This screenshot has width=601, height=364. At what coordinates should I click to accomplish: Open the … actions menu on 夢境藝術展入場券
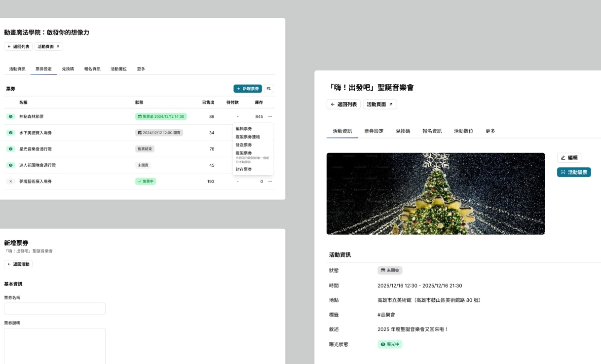click(x=269, y=182)
